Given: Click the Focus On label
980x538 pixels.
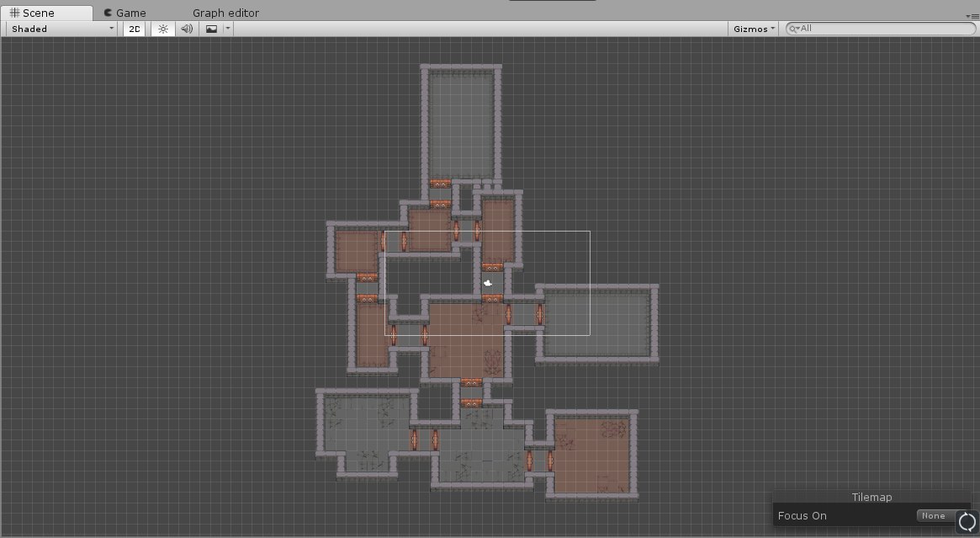Looking at the screenshot, I should click(x=802, y=515).
